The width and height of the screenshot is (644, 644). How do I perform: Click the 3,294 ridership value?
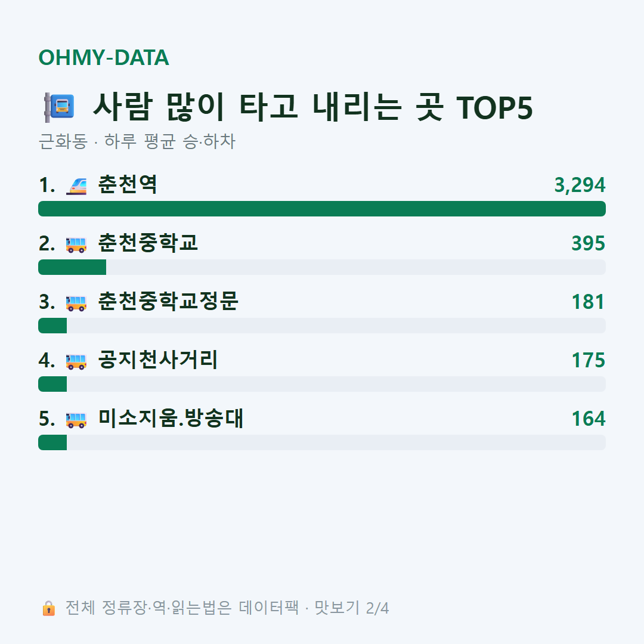click(x=580, y=185)
